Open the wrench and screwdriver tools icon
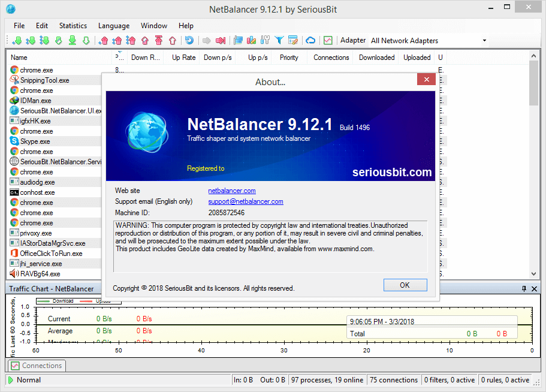Image resolution: width=546 pixels, height=392 pixels. 265,40
